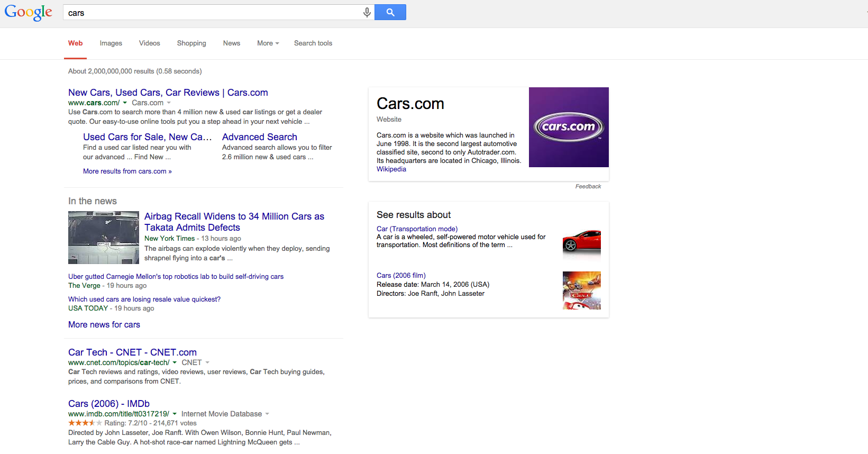868x454 pixels.
Task: Click the blue search magnifier button
Action: [390, 12]
